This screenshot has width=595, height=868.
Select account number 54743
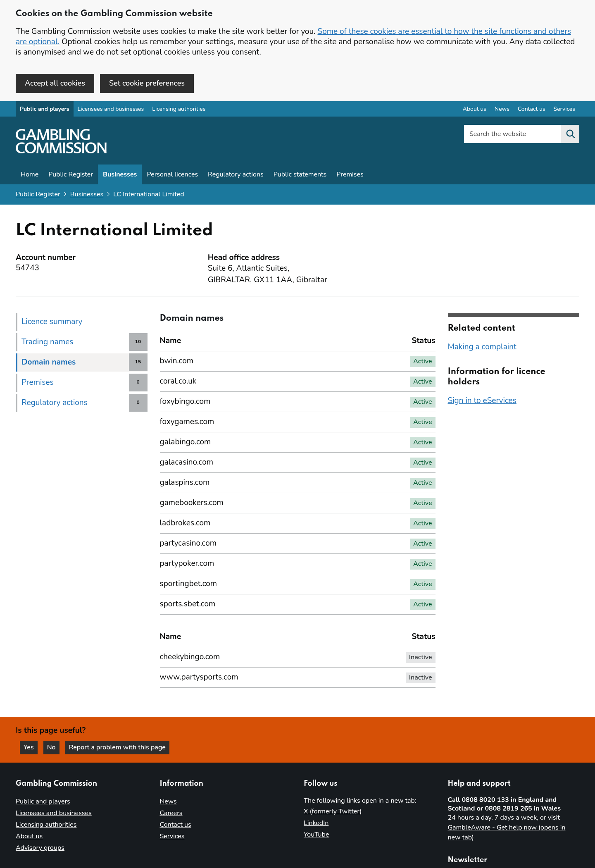[x=27, y=268]
